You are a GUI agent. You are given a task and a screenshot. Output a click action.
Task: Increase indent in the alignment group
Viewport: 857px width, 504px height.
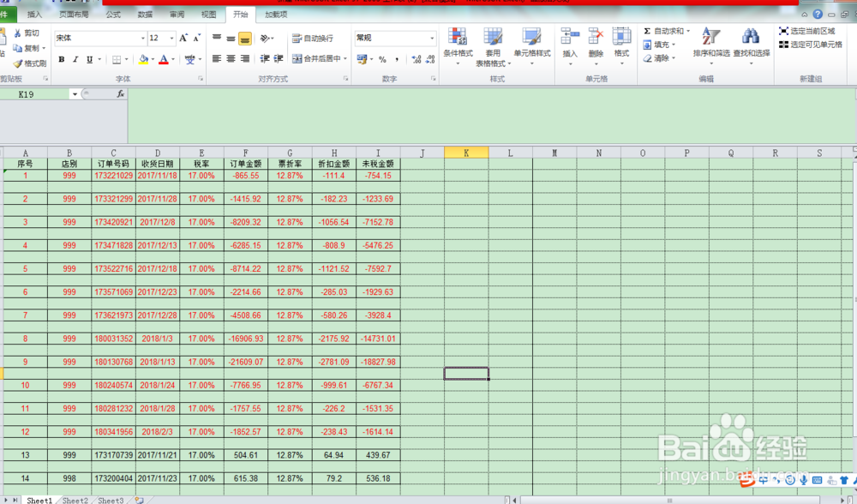coord(279,58)
